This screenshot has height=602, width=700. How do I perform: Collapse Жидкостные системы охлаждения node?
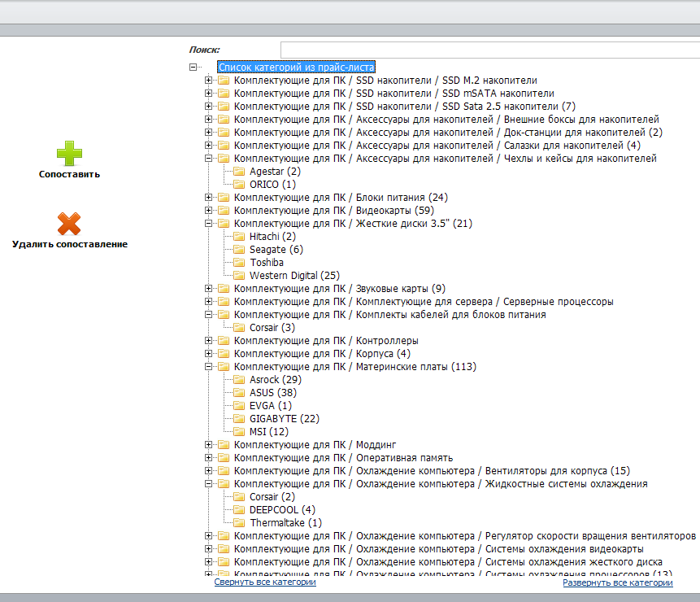tap(208, 484)
